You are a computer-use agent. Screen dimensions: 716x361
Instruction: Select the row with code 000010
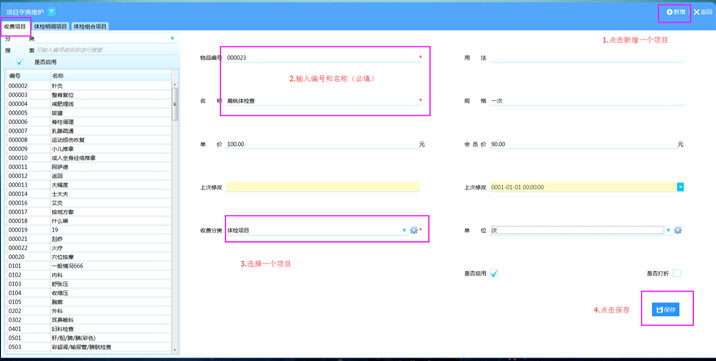pyautogui.click(x=89, y=158)
